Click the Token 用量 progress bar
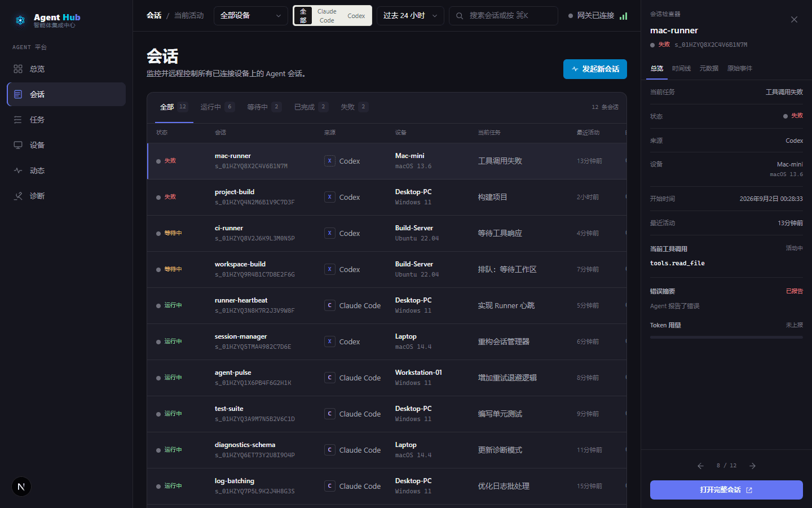This screenshot has width=812, height=508. [x=726, y=338]
